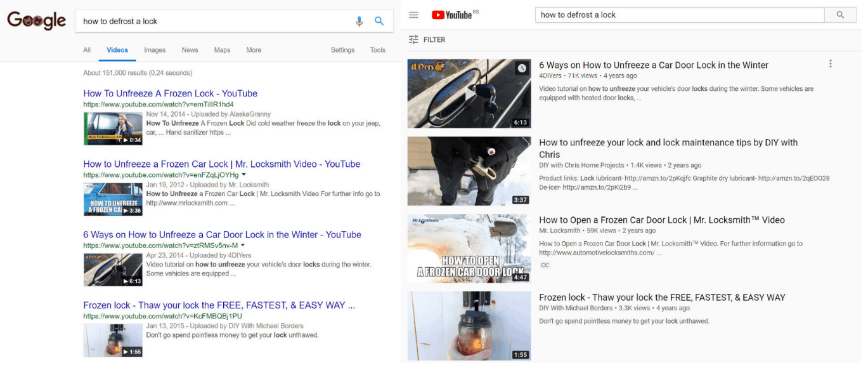Viewport: 868px width, 370px height.
Task: Click URL youtube.com/watch?v=emTiIIR1hd4
Action: 159,104
